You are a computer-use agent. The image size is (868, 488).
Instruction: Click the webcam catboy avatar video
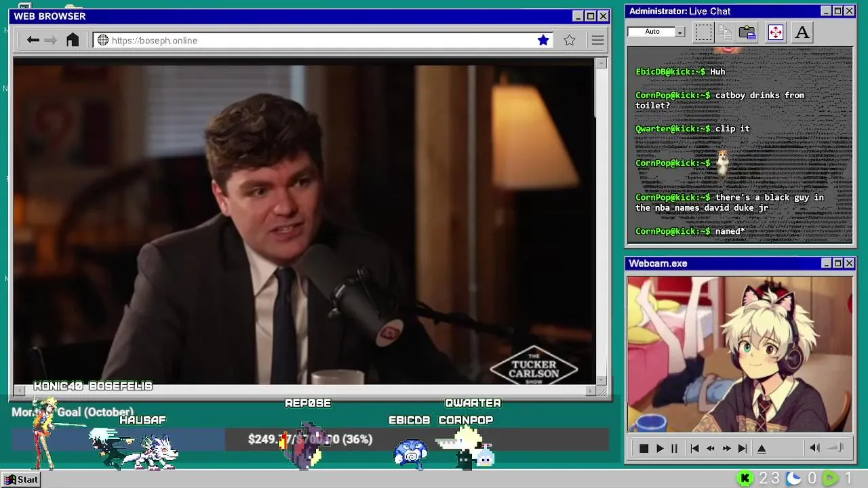coord(740,354)
